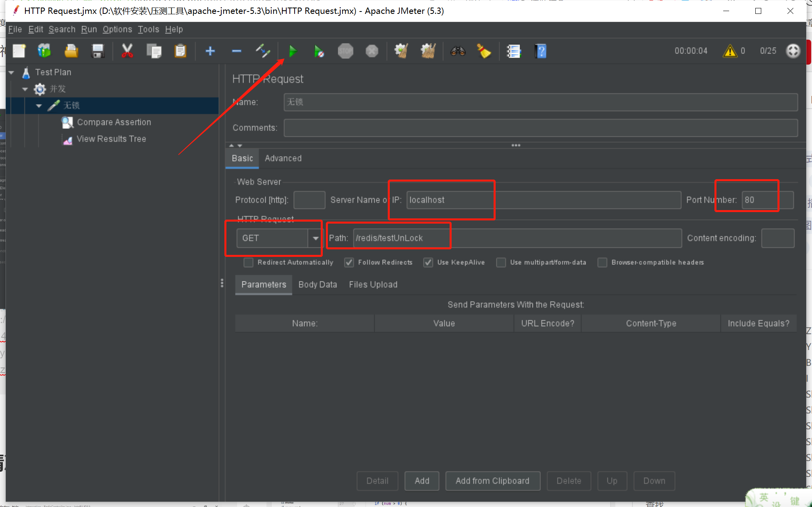Click the Add parameter button
This screenshot has width=812, height=507.
pyautogui.click(x=422, y=481)
